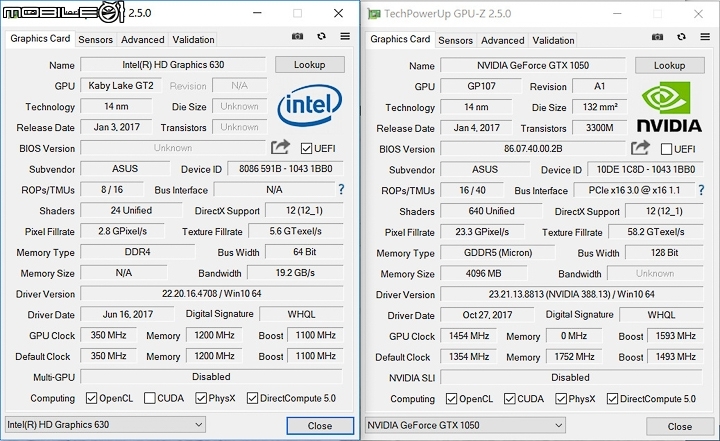Click Name field showing Intel(R) HD Graphics 630
This screenshot has height=441, width=720.
pos(173,65)
